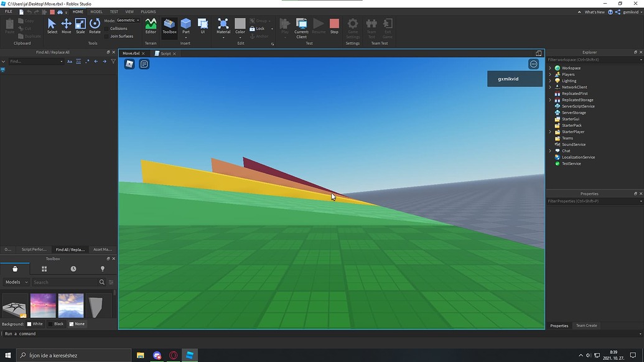
Task: Click the Current: Client view switch
Action: 301,28
